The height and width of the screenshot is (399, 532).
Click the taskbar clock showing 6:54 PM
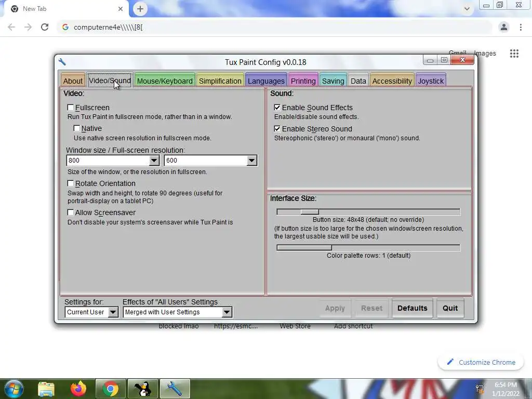pos(506,389)
